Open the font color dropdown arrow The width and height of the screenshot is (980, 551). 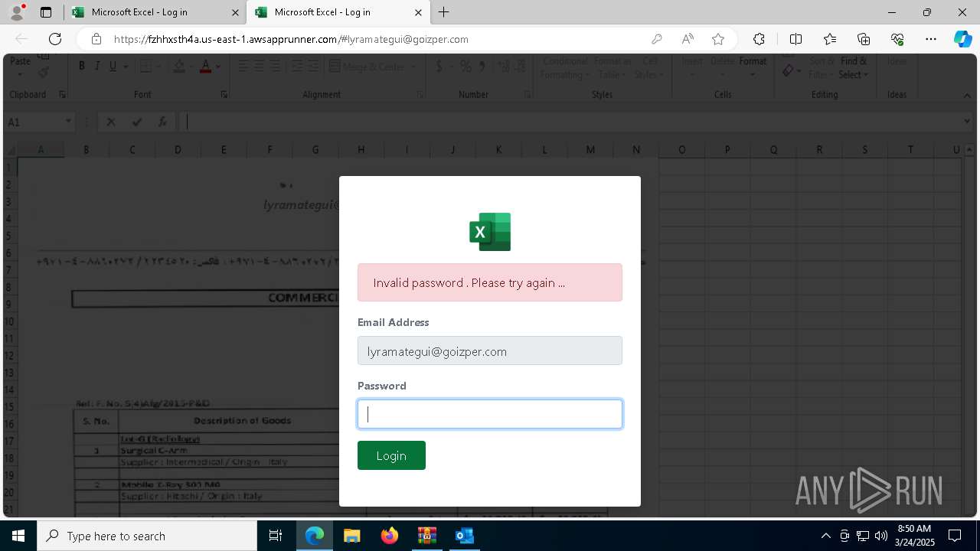click(218, 67)
